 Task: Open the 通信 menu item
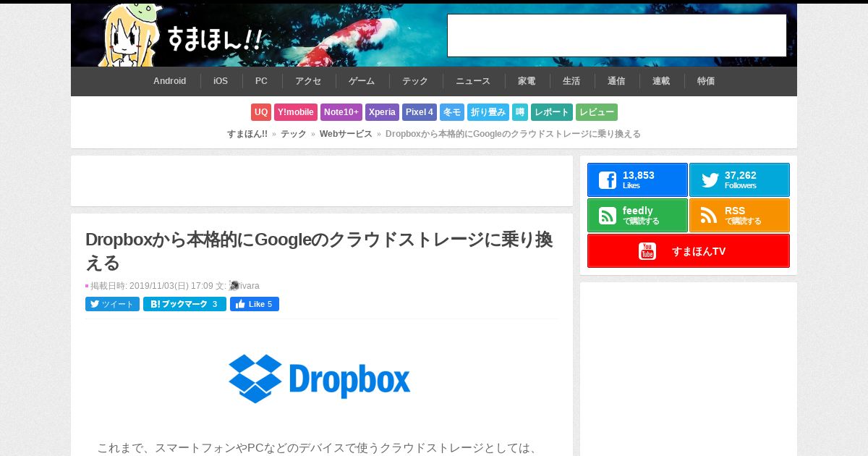pyautogui.click(x=616, y=81)
